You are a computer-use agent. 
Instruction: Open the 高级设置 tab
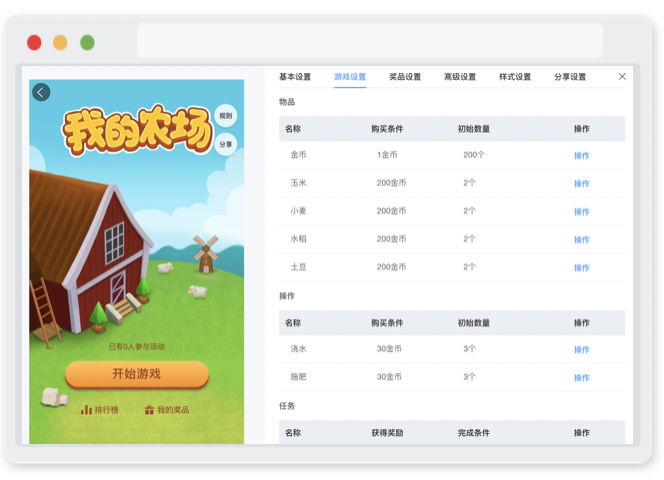coord(460,77)
